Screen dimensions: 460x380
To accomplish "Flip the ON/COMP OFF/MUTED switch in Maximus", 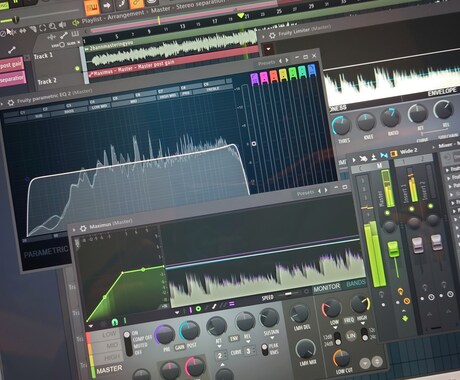I will (x=127, y=344).
